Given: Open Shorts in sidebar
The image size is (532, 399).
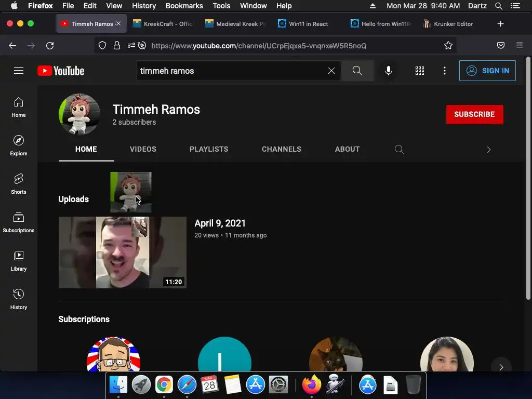Looking at the screenshot, I should point(19,184).
